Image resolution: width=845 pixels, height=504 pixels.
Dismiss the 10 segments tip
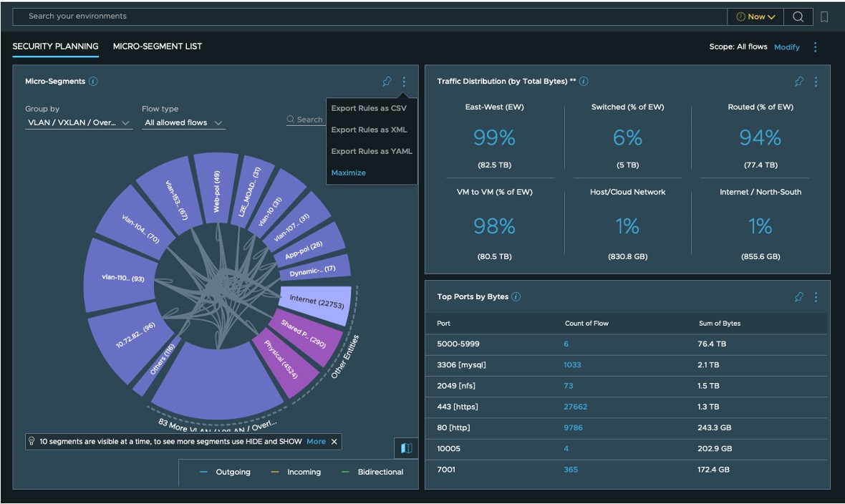(x=334, y=442)
